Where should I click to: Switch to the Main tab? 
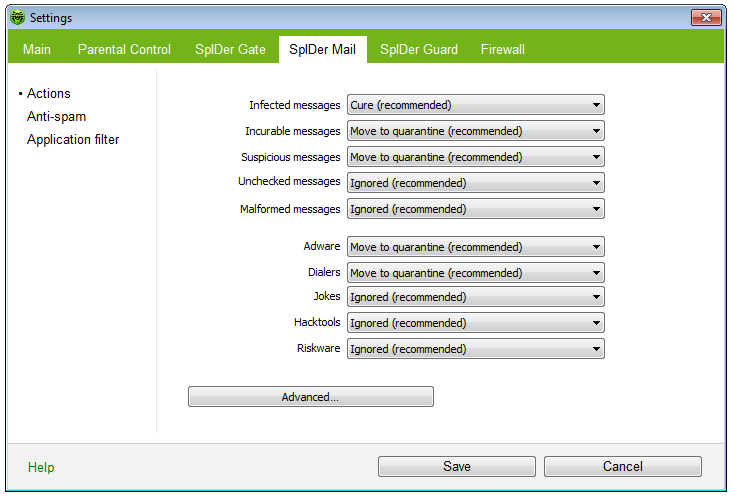point(36,49)
